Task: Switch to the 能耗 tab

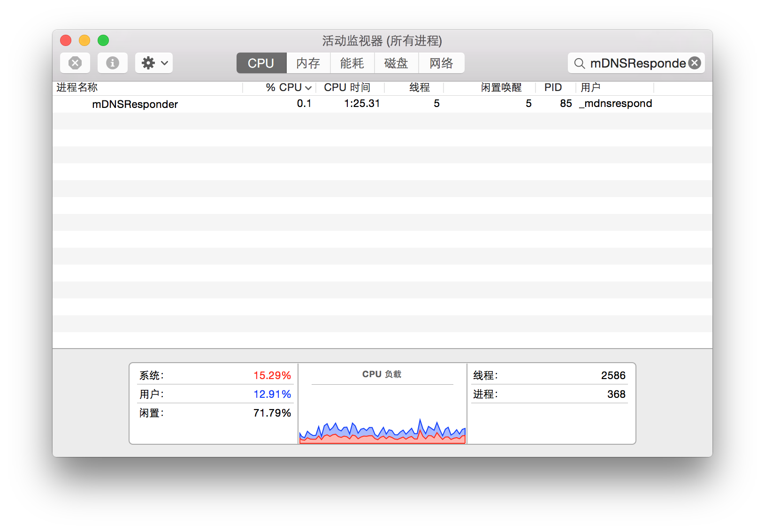Action: tap(352, 63)
